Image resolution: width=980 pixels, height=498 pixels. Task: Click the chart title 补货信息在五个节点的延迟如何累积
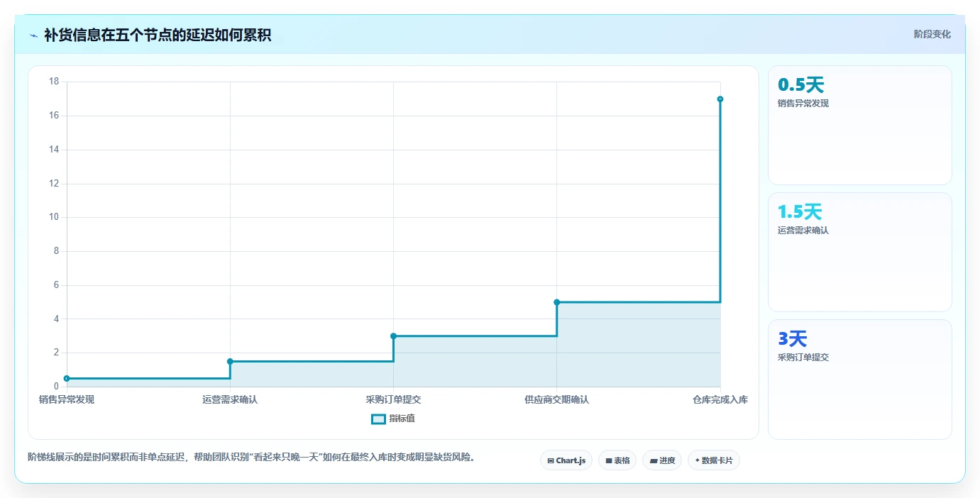click(x=158, y=35)
